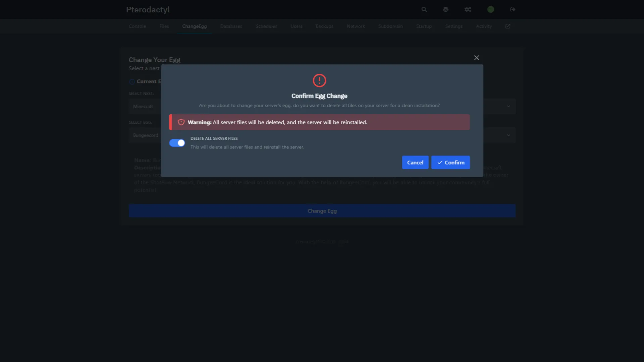Expand the Select Nest dropdown chevron
This screenshot has width=644, height=362.
click(508, 107)
